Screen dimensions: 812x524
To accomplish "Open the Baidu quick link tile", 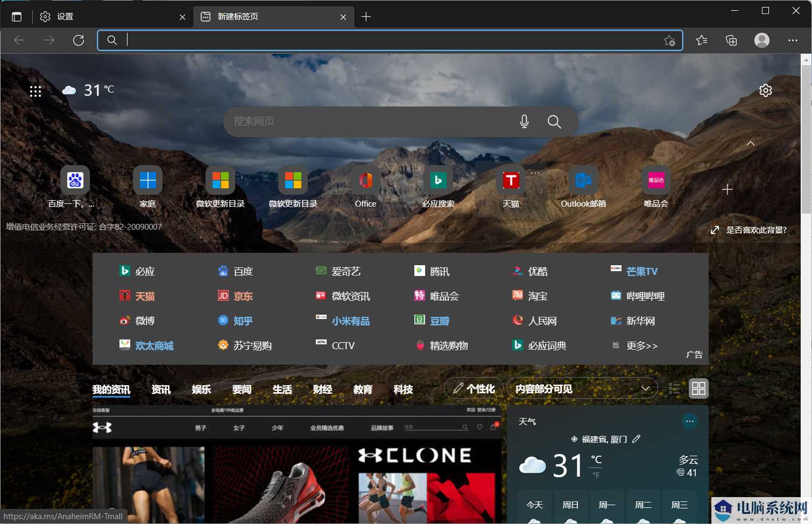I will coord(75,187).
